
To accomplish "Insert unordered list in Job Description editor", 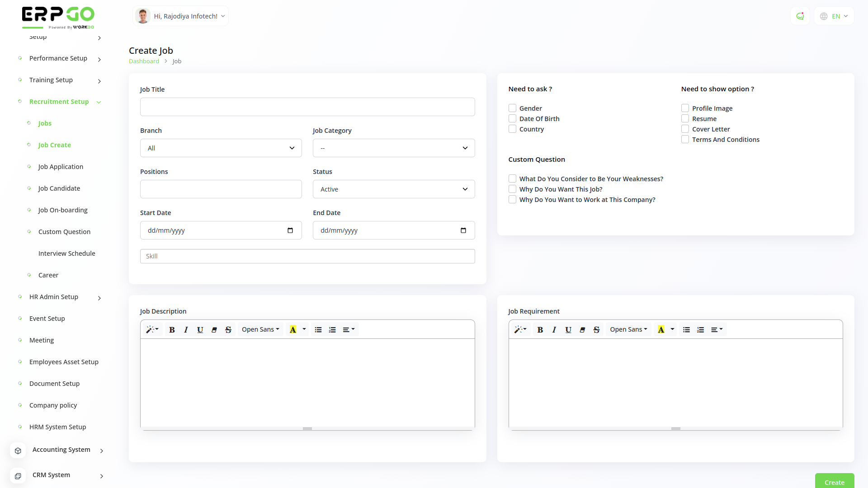I will tap(318, 330).
